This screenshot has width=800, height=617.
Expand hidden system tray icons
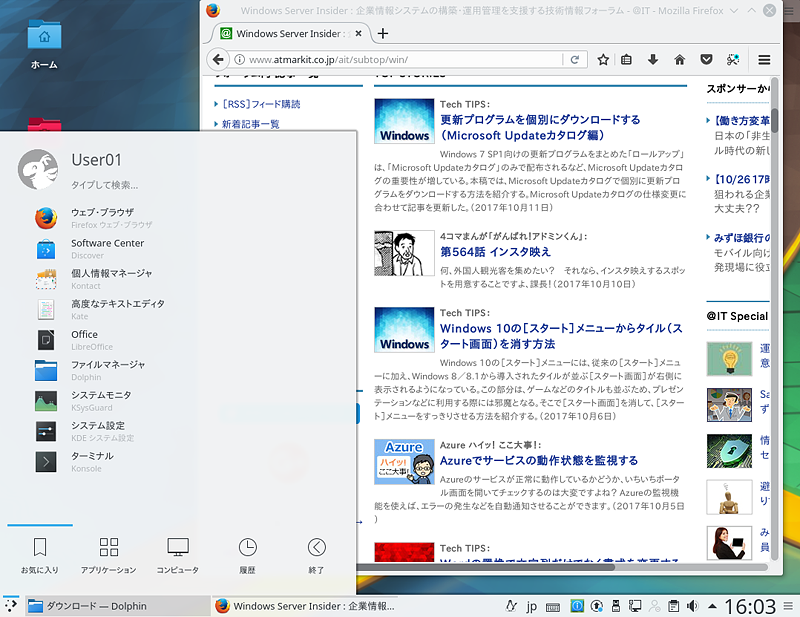coord(712,606)
